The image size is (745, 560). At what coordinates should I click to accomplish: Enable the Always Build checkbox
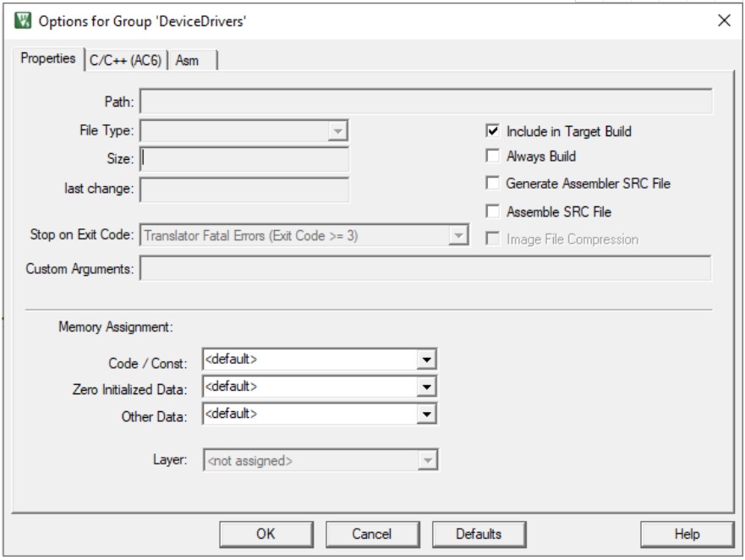493,156
